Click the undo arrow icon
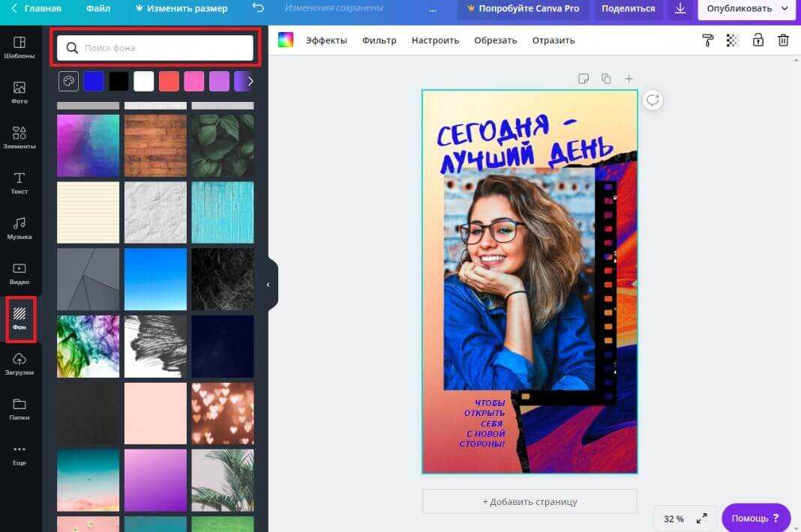Image resolution: width=801 pixels, height=532 pixels. [x=258, y=8]
